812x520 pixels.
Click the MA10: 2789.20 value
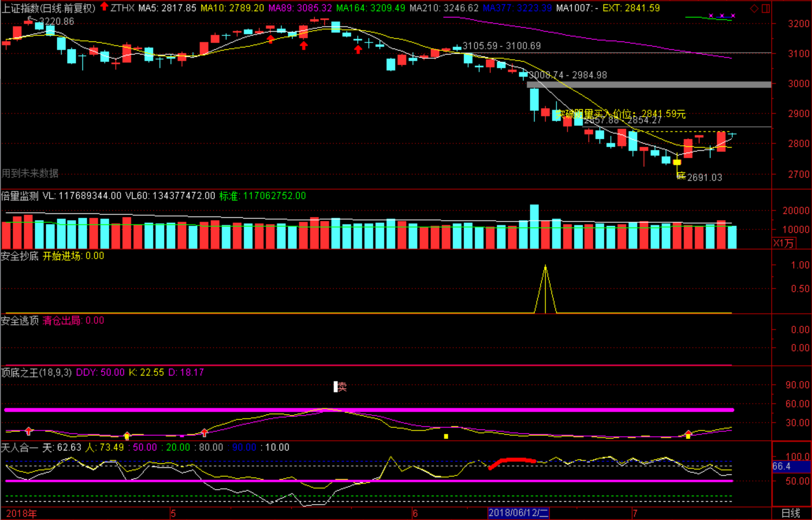click(232, 8)
